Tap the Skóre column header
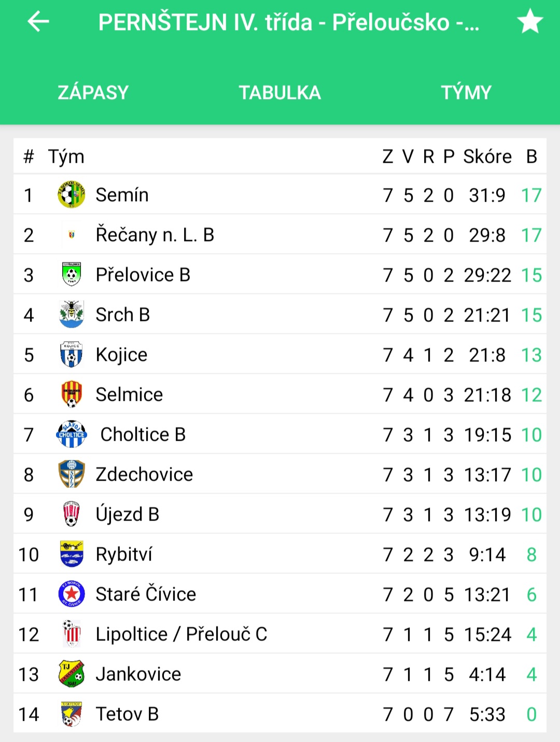560x742 pixels. 487,157
